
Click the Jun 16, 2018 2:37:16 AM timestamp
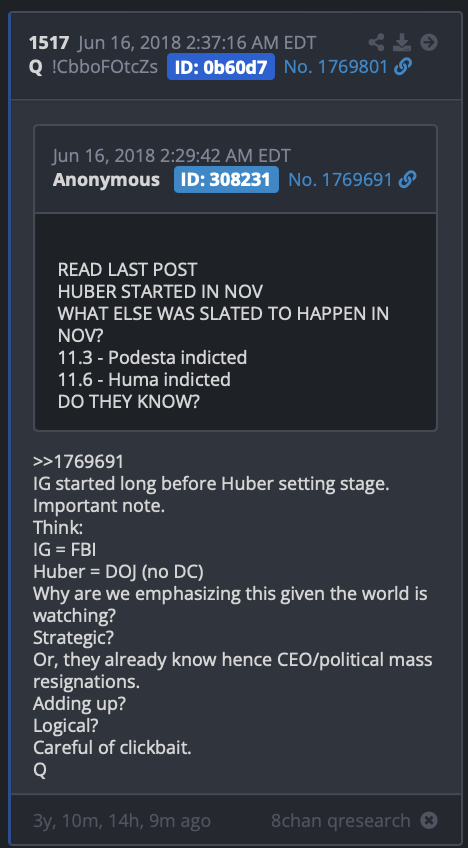point(197,43)
